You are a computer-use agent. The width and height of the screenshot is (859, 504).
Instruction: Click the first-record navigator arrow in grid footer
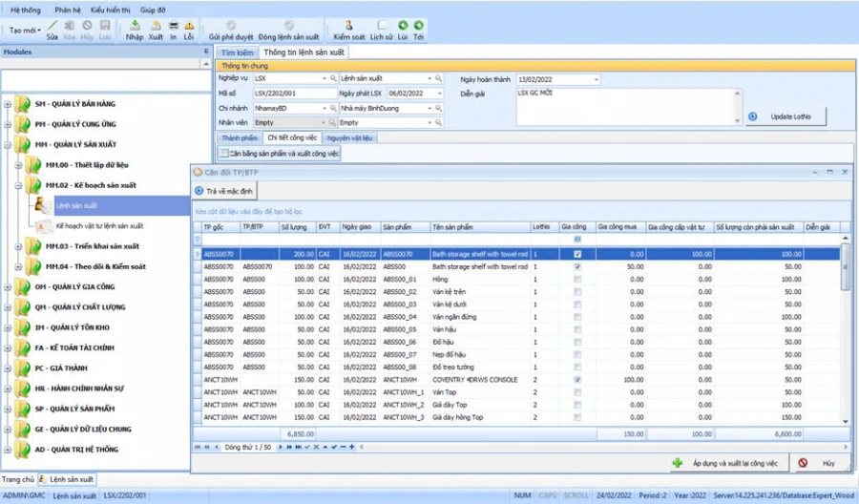point(198,447)
